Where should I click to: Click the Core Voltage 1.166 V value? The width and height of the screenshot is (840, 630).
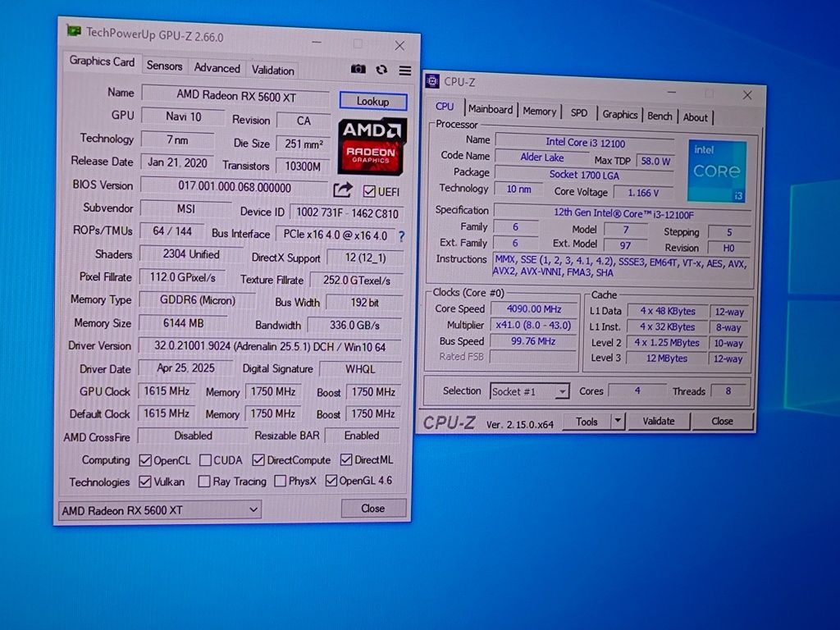click(643, 192)
